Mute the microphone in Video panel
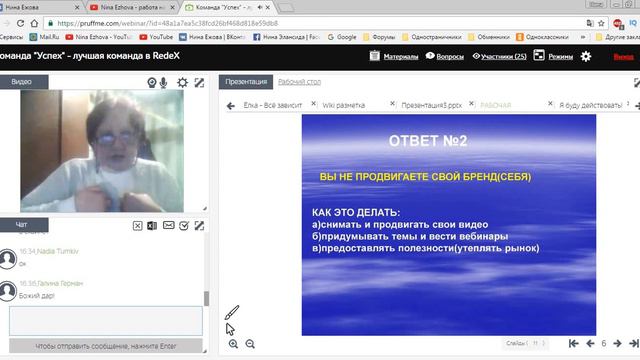The height and width of the screenshot is (360, 640). [163, 83]
